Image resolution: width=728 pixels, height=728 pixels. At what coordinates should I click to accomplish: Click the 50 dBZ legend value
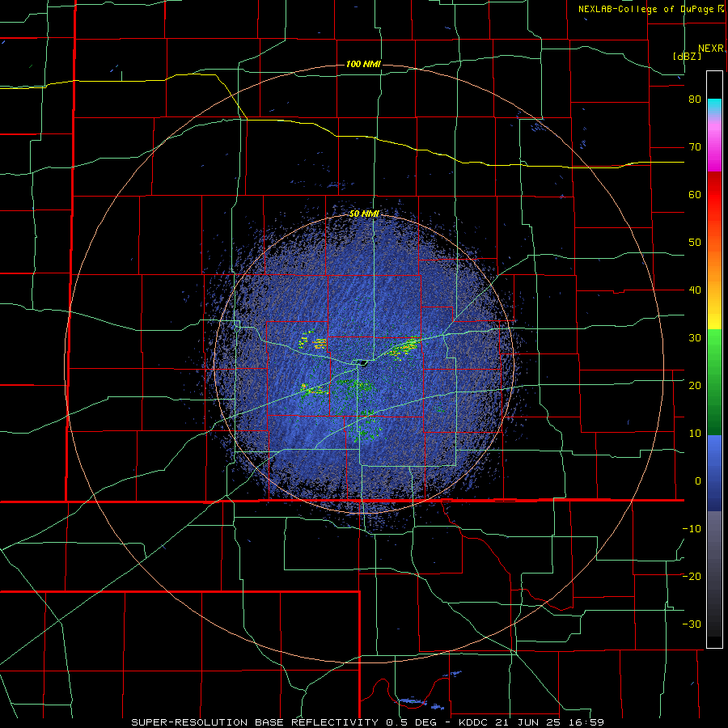695,243
